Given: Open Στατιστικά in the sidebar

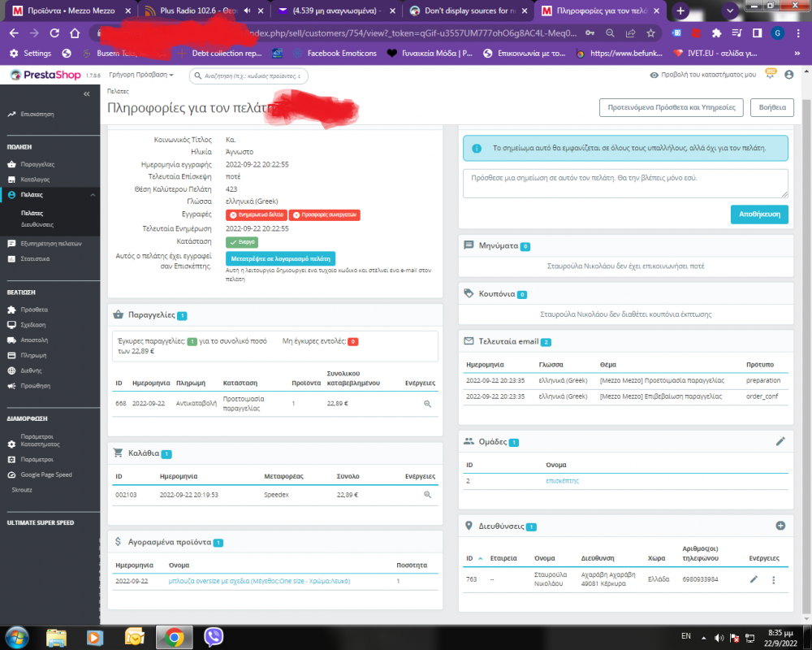Looking at the screenshot, I should (x=35, y=258).
